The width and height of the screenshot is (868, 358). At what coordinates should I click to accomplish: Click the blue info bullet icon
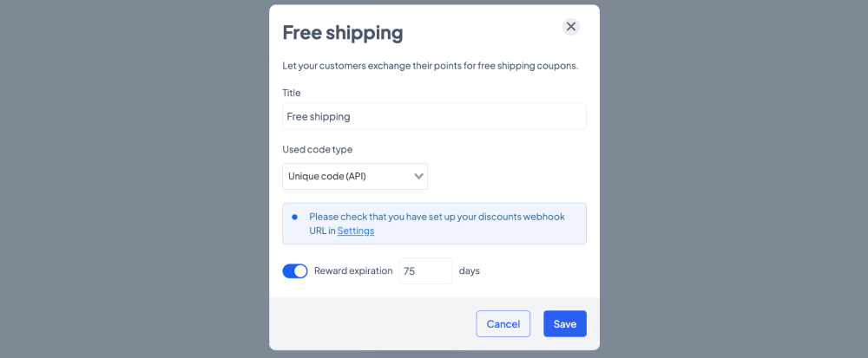click(x=294, y=217)
